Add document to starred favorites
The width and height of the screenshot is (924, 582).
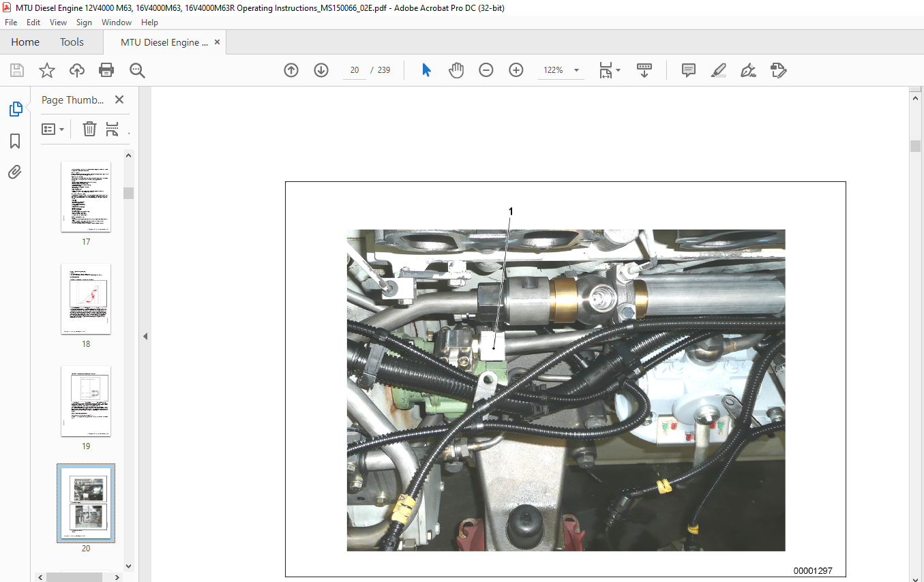click(47, 70)
